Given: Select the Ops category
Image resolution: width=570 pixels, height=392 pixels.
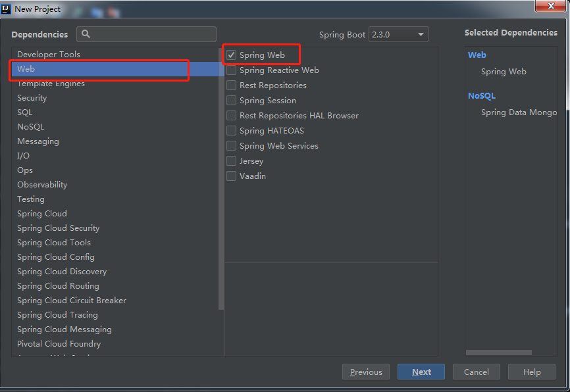Looking at the screenshot, I should point(115,170).
